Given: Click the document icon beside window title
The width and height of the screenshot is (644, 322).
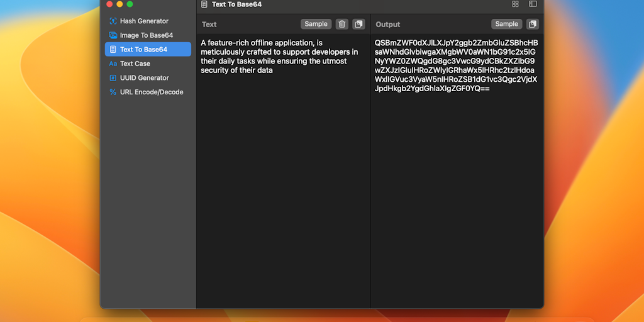Looking at the screenshot, I should coord(204,4).
